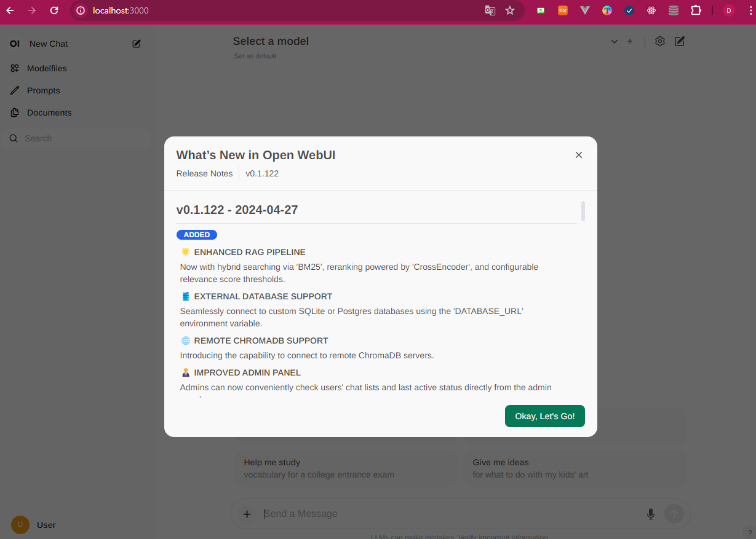Image resolution: width=756 pixels, height=539 pixels.
Task: Reload the current page
Action: tap(54, 10)
